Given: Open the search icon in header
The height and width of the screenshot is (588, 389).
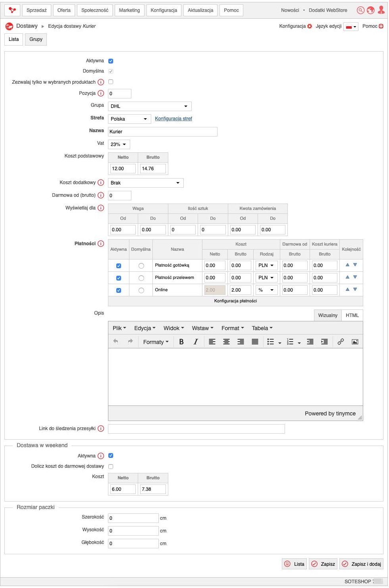Looking at the screenshot, I should 360,10.
